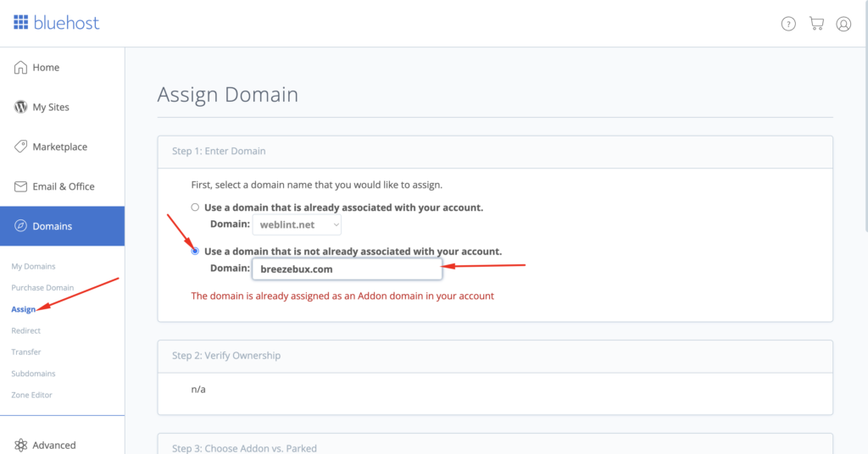This screenshot has height=454, width=868.
Task: Click the n/a text under Step 2
Action: [198, 390]
